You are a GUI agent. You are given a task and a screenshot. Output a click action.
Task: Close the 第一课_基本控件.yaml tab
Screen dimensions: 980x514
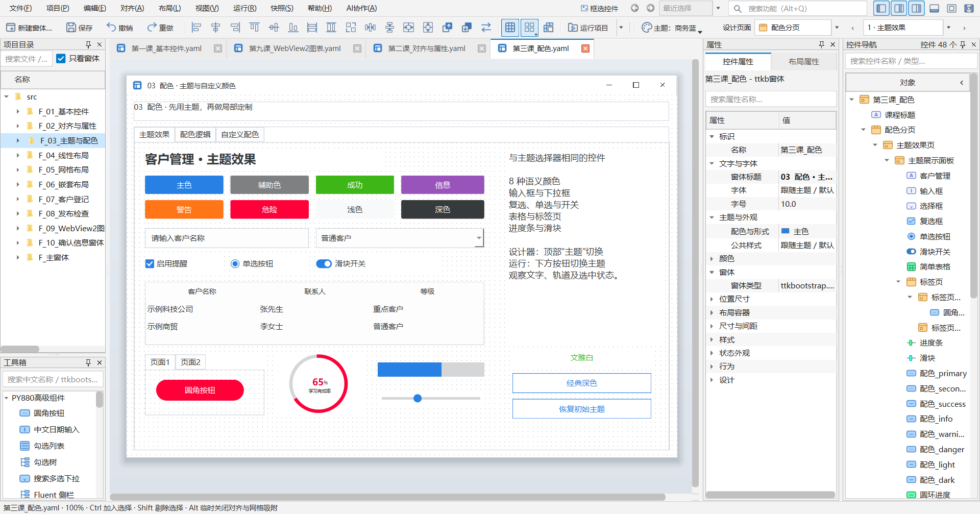pos(218,48)
